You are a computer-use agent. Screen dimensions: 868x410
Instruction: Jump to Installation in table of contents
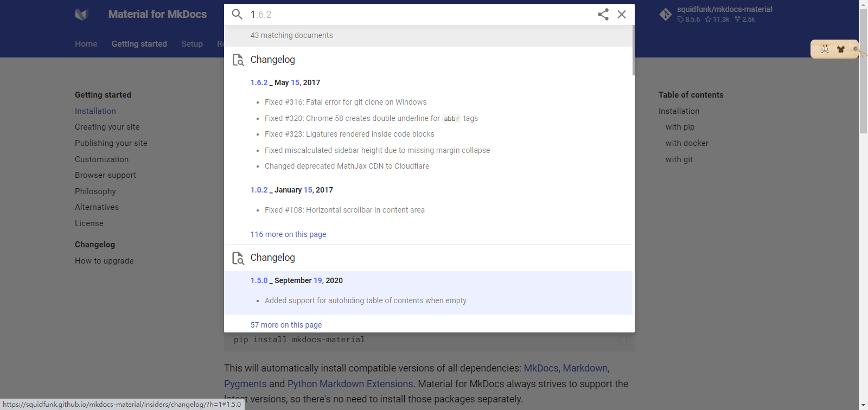679,111
